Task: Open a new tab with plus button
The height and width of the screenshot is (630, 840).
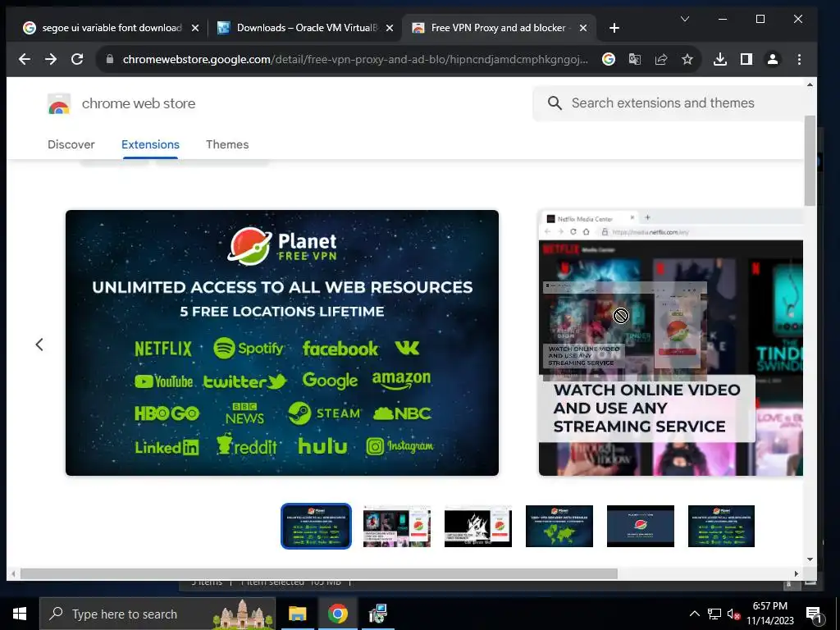Action: [x=614, y=28]
